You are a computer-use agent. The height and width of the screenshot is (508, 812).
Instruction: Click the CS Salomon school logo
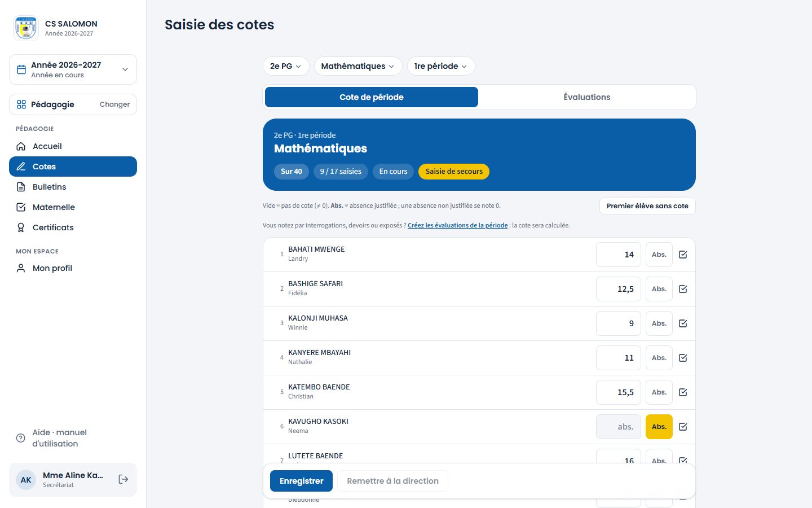pyautogui.click(x=25, y=28)
